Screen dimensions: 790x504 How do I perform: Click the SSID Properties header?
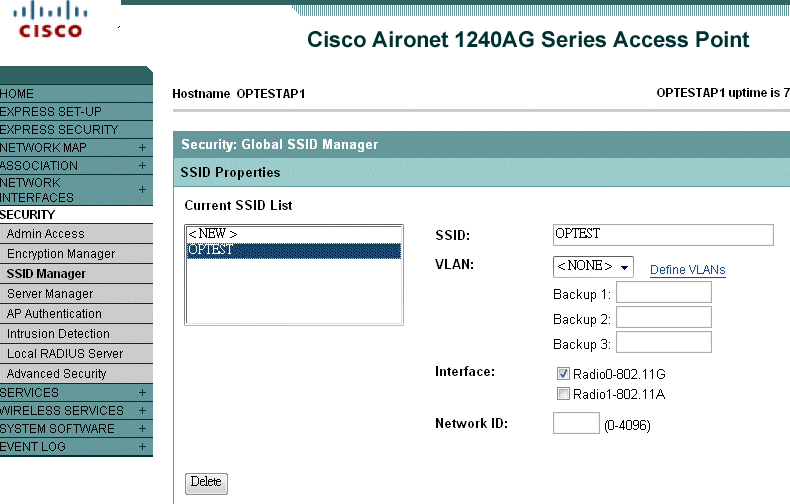point(230,172)
